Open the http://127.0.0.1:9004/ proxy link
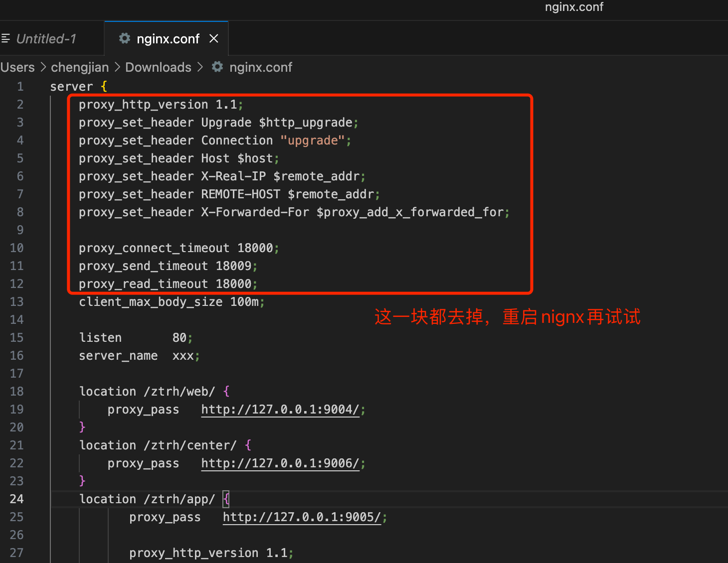The height and width of the screenshot is (563, 728). 280,410
